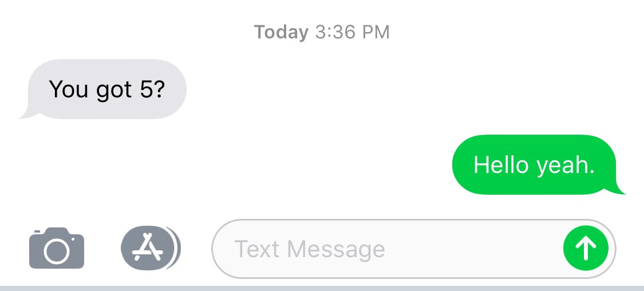Click empty space inside the message compose box
The width and height of the screenshot is (644, 291).
tap(472, 249)
